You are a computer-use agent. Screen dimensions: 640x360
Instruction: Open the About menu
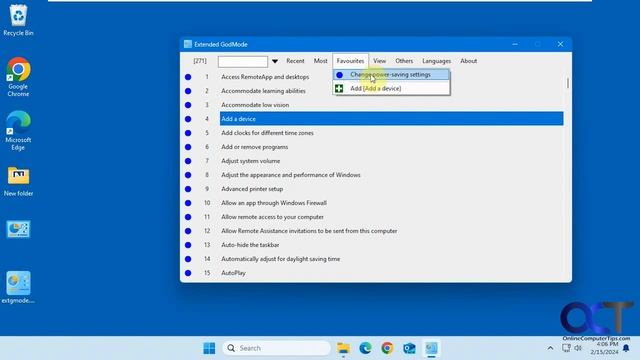[x=469, y=61]
